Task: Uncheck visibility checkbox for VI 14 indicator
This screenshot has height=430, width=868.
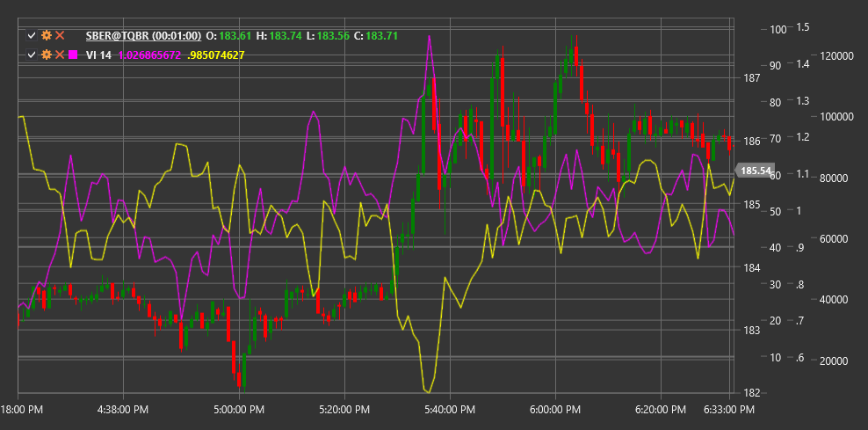Action: click(33, 55)
